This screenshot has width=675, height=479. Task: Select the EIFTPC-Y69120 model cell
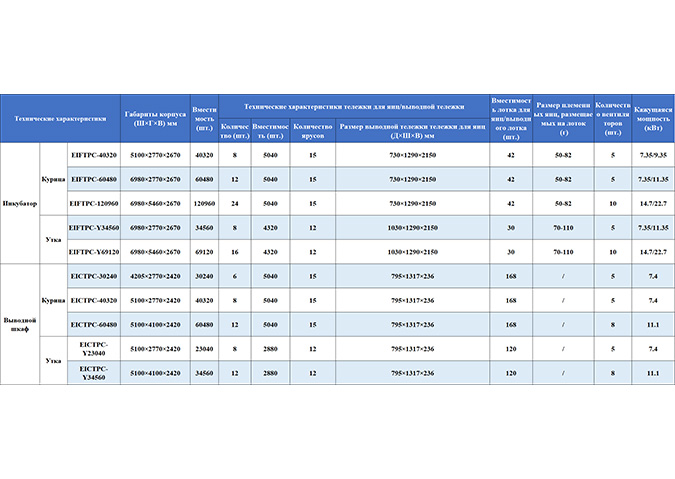coord(94,252)
